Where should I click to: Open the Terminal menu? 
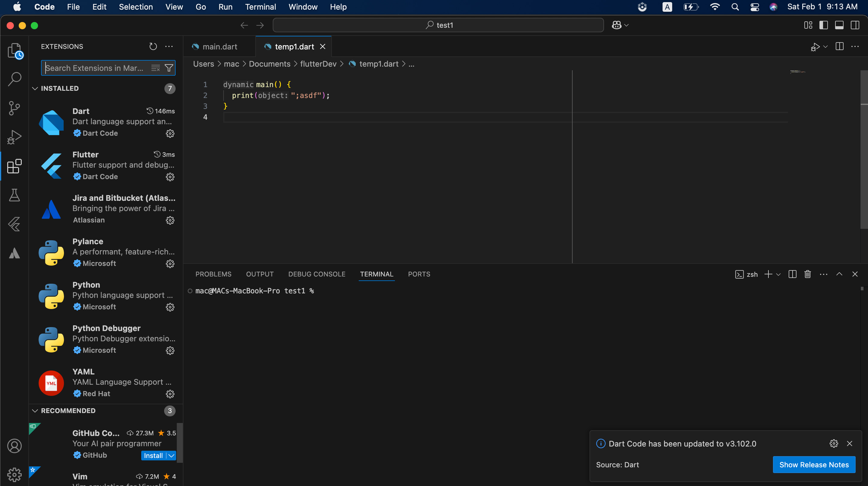click(260, 7)
